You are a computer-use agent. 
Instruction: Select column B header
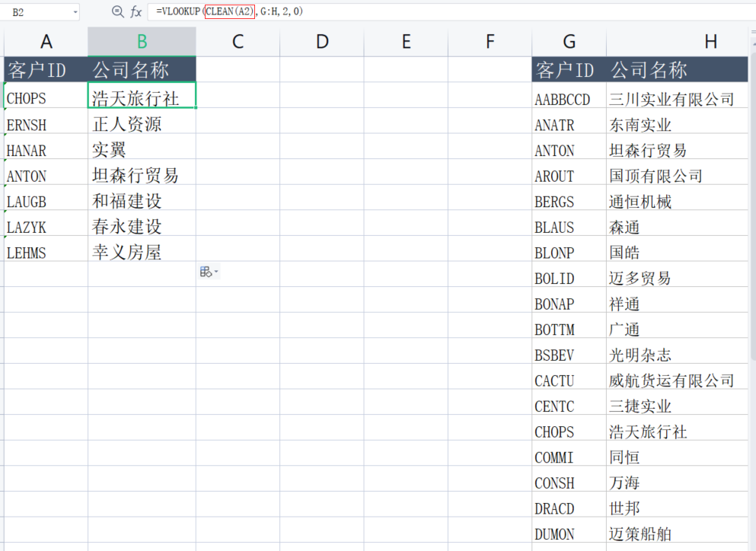tap(142, 42)
